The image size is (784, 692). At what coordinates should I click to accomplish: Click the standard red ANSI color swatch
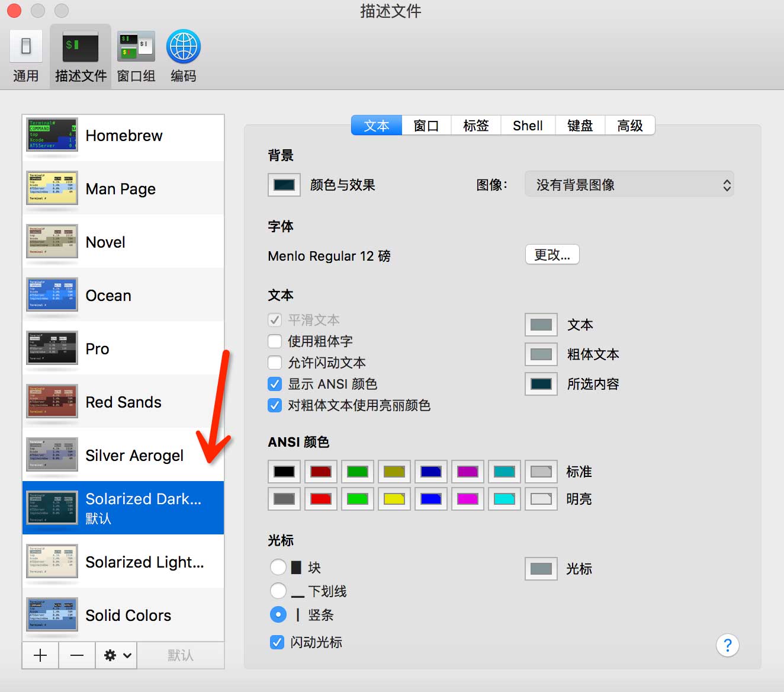point(321,472)
